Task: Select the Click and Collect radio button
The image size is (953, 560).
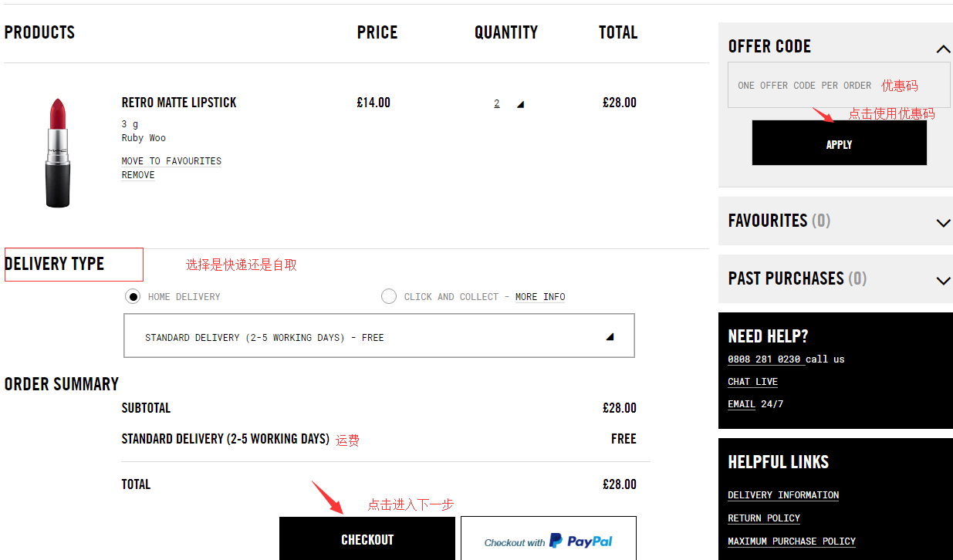Action: [389, 297]
